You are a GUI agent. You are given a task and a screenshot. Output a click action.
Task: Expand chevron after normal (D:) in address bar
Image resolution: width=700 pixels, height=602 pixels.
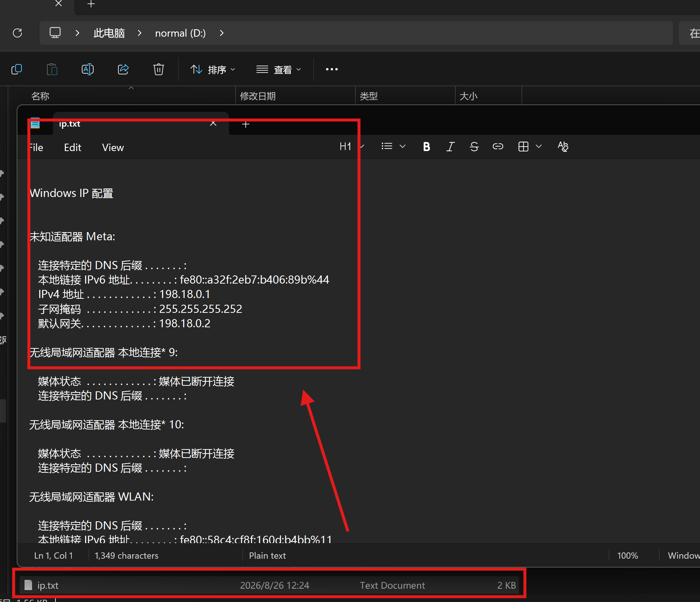pos(222,33)
